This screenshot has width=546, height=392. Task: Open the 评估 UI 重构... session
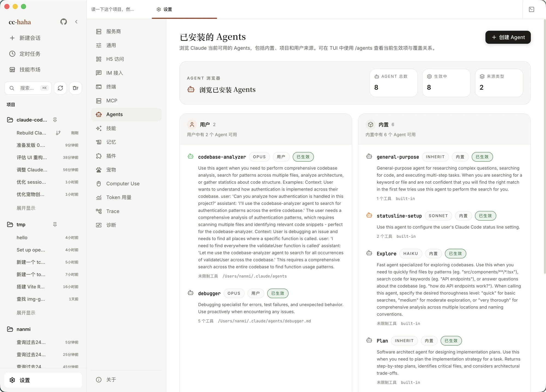(43, 158)
